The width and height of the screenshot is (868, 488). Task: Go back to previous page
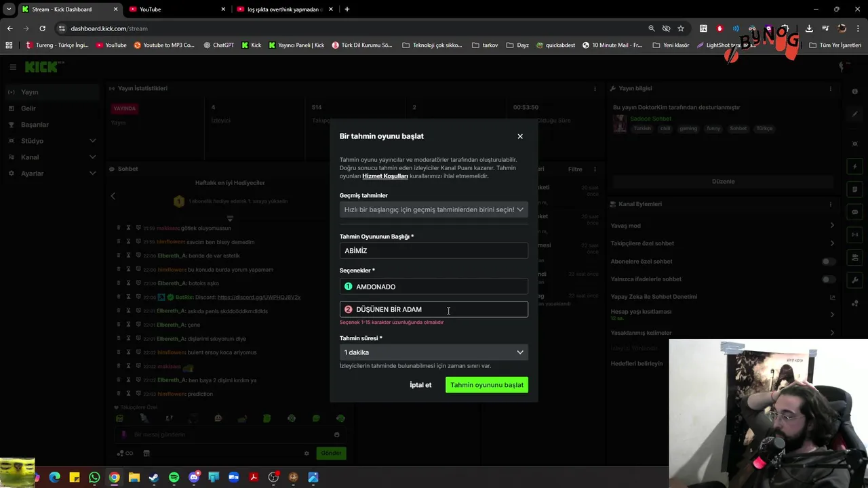pyautogui.click(x=9, y=28)
